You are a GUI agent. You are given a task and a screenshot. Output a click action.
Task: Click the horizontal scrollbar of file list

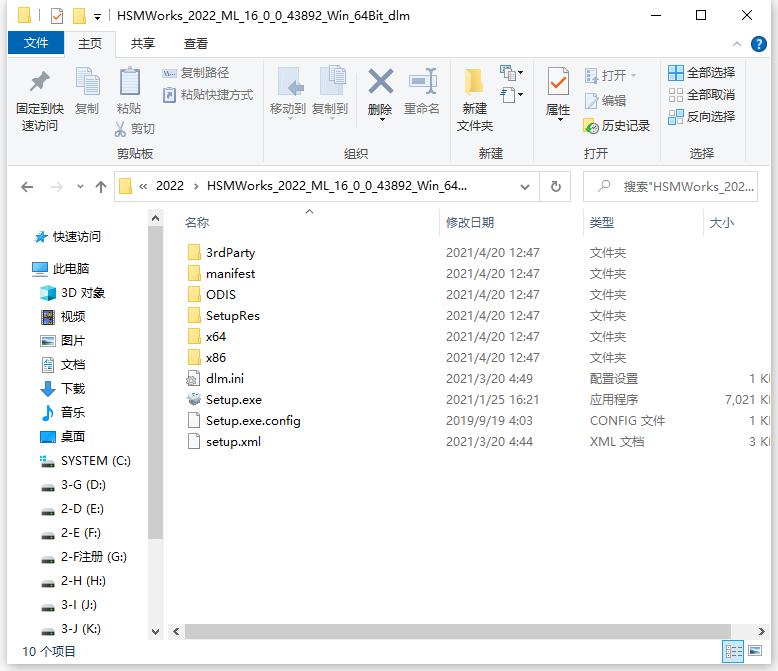click(457, 631)
